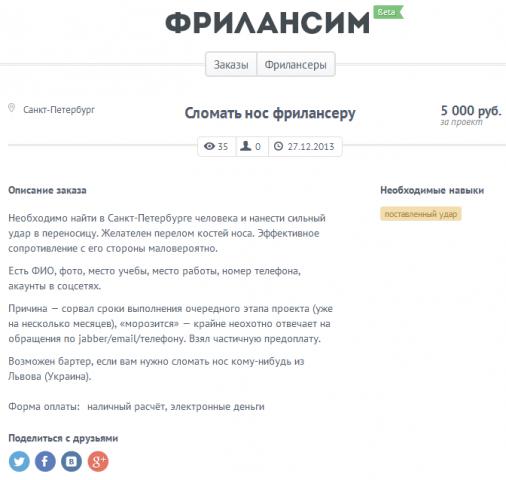Share the order via Google+ icon
Viewport: 506px width, 480px height.
98,461
